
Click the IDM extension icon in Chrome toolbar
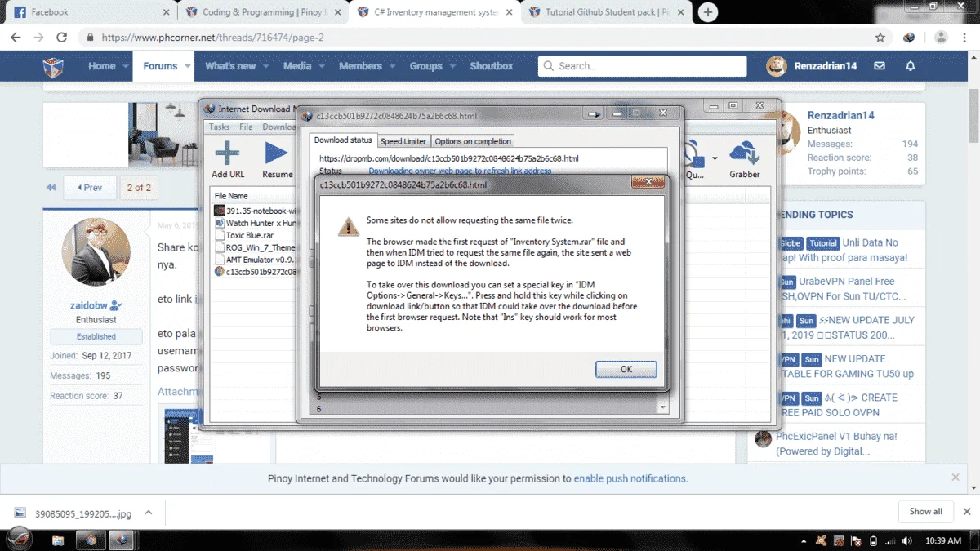click(x=909, y=38)
